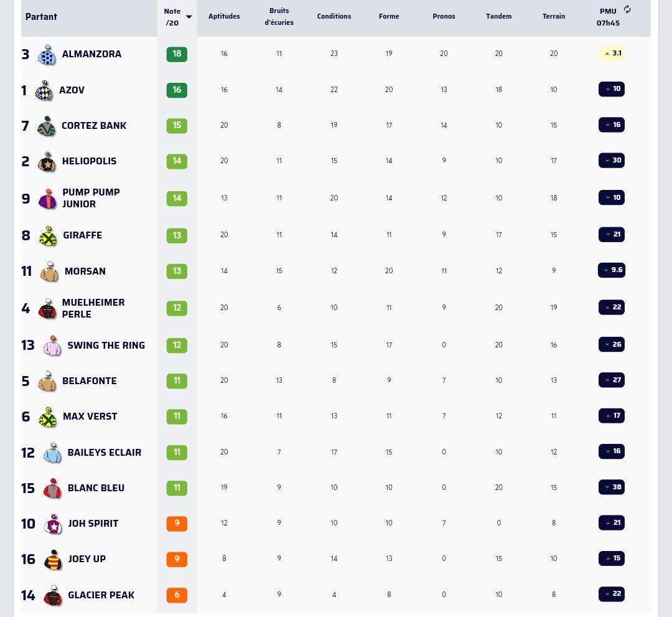Sort by the Terrain column header

(x=554, y=16)
